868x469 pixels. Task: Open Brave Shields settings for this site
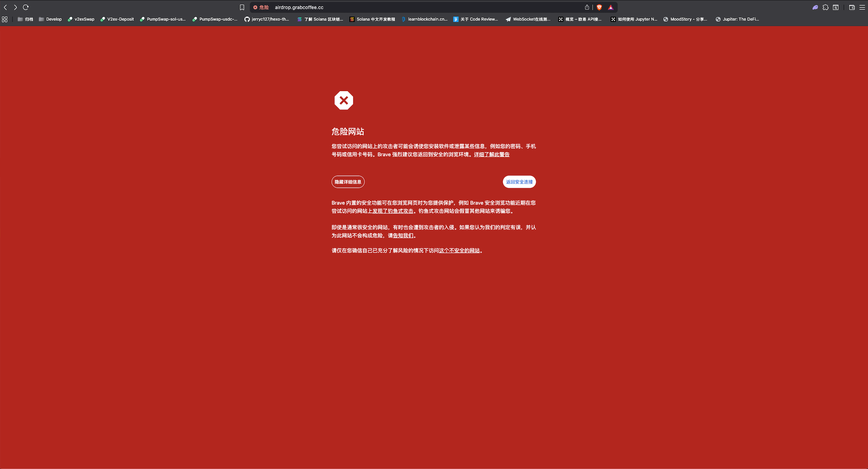(599, 7)
